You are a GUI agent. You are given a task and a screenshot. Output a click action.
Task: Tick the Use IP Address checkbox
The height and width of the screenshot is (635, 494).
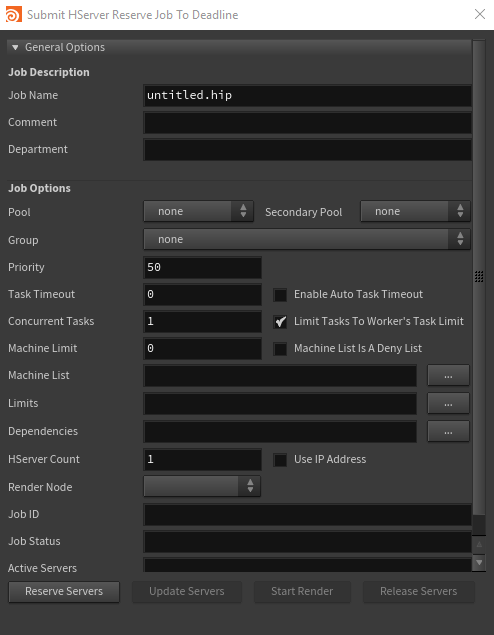[280, 460]
